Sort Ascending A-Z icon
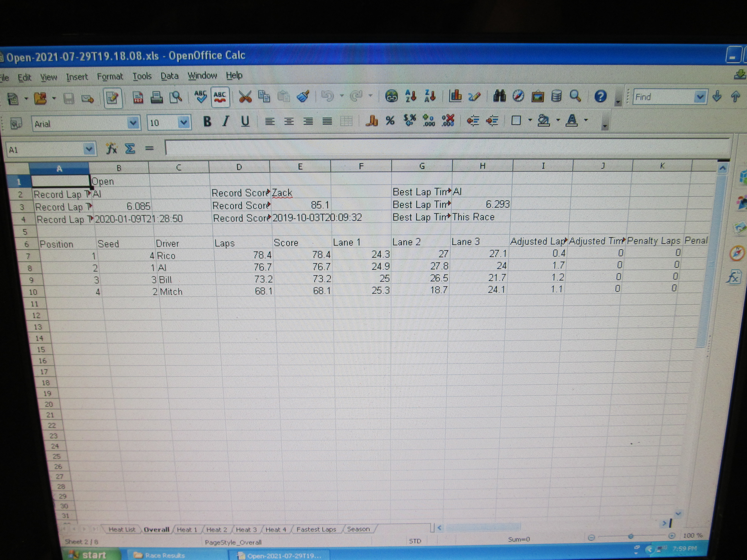Image resolution: width=747 pixels, height=560 pixels. [411, 96]
